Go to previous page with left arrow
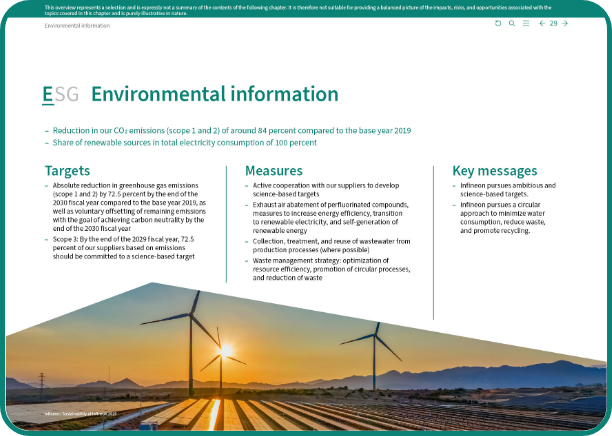612x436 pixels. click(x=541, y=23)
